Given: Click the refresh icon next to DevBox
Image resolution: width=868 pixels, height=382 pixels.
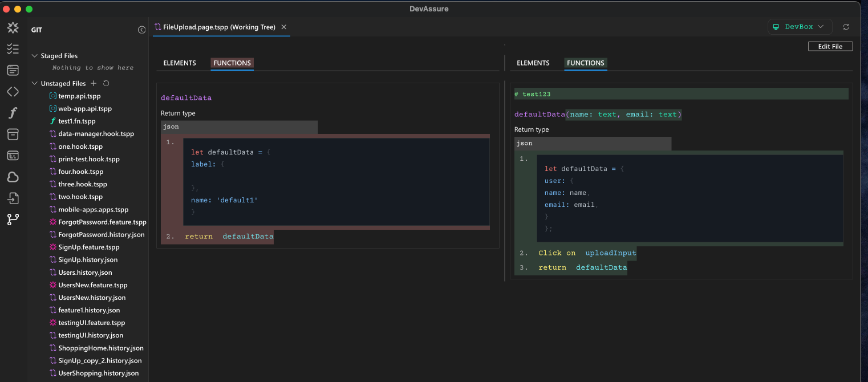Looking at the screenshot, I should (846, 27).
